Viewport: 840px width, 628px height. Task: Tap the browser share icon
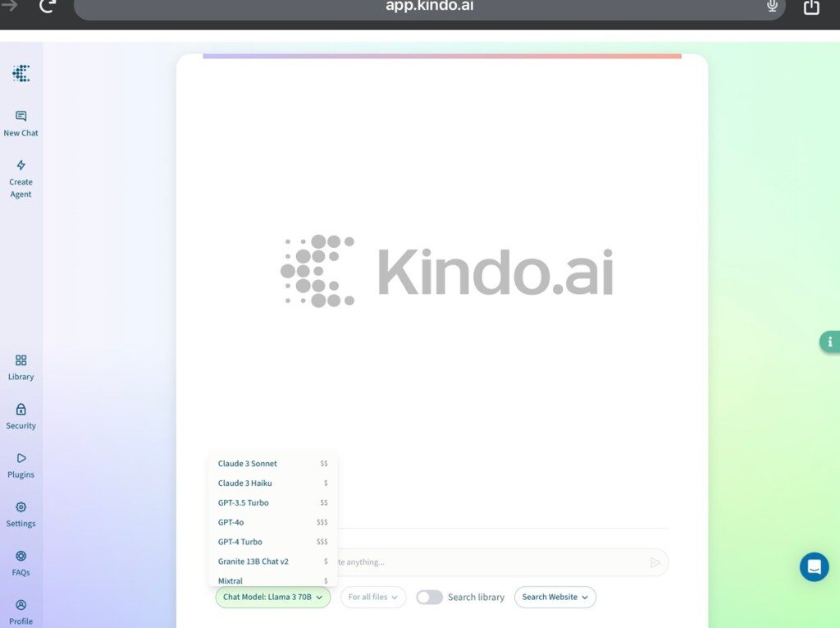811,7
